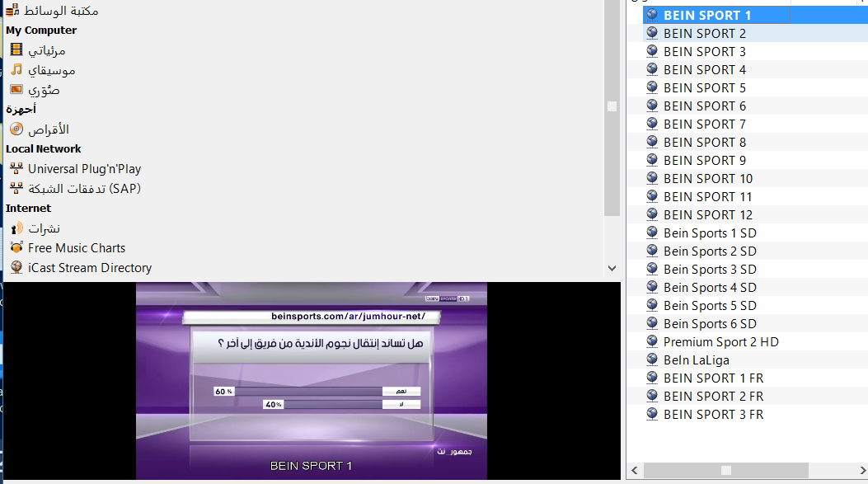Choose BeIn LaLiga from the playlist
The image size is (868, 484).
(x=696, y=360)
